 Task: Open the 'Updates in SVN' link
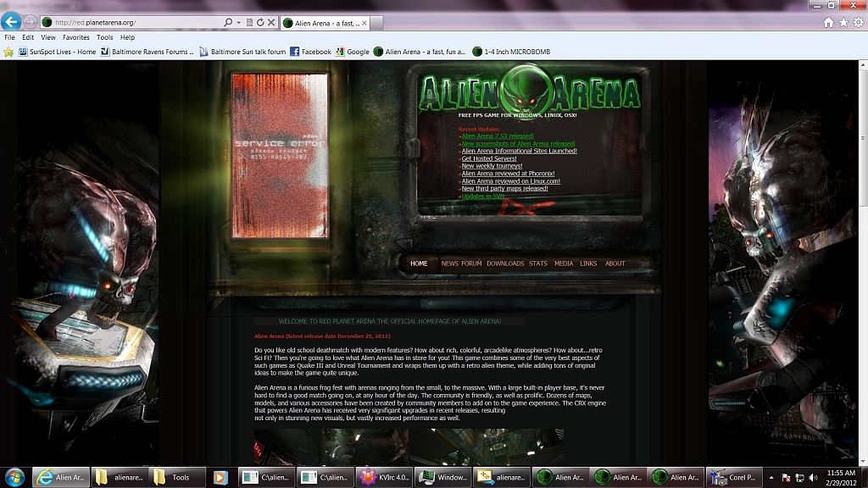482,197
